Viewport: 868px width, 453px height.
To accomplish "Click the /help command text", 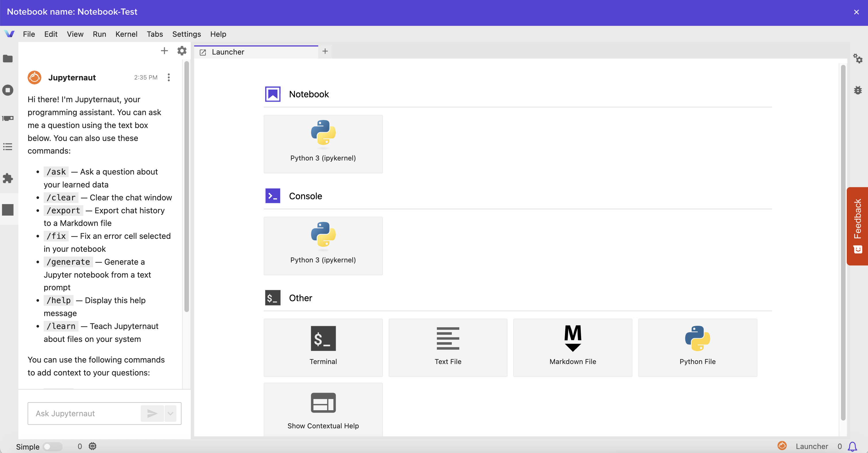I will click(x=59, y=301).
